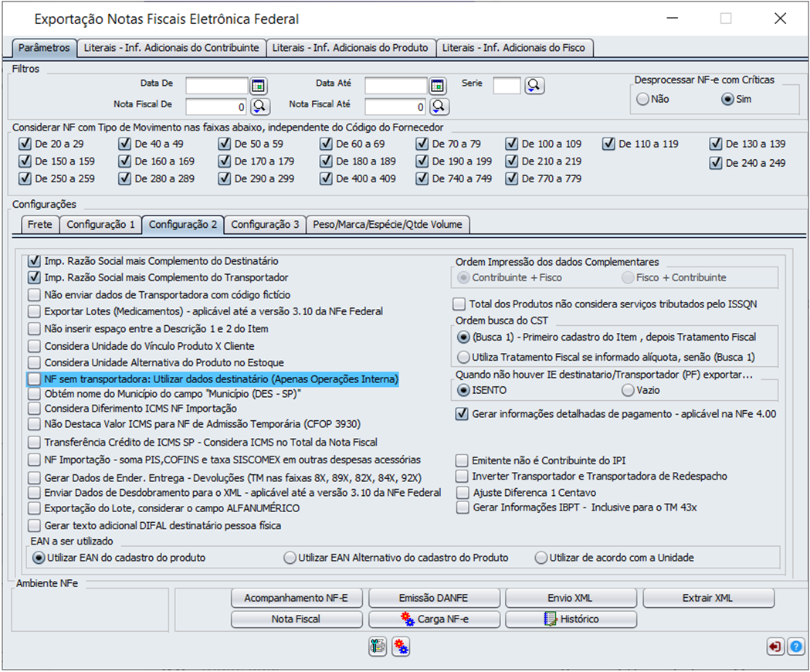Click search icon beside Nota Fiscal De
The height and width of the screenshot is (672, 810).
pos(259,107)
